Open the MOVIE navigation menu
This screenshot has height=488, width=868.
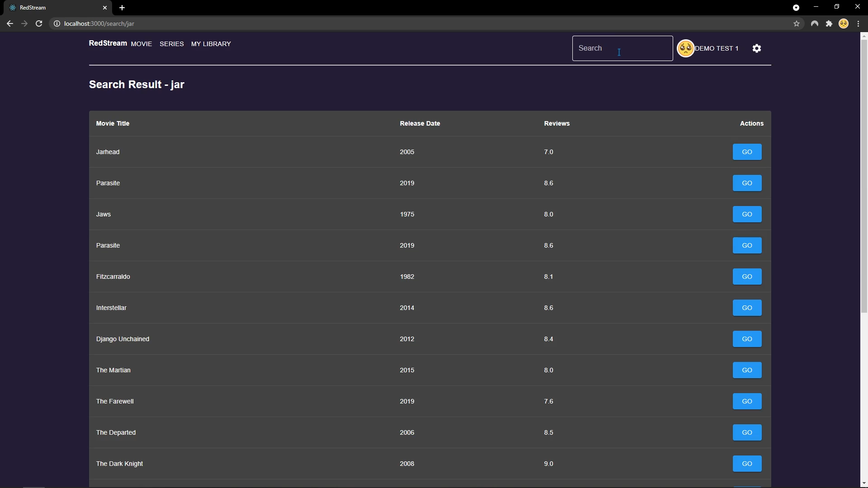tap(142, 44)
